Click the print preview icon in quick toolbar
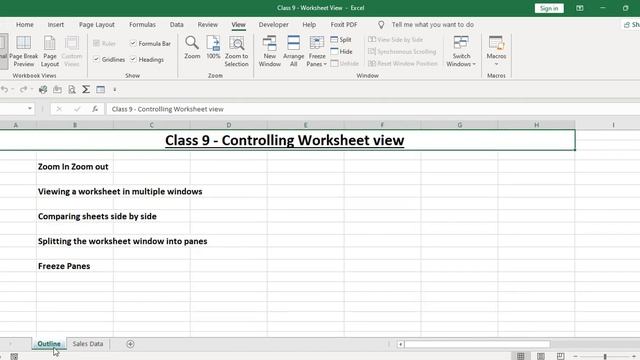Viewport: 640px width, 360px height. pos(72,89)
